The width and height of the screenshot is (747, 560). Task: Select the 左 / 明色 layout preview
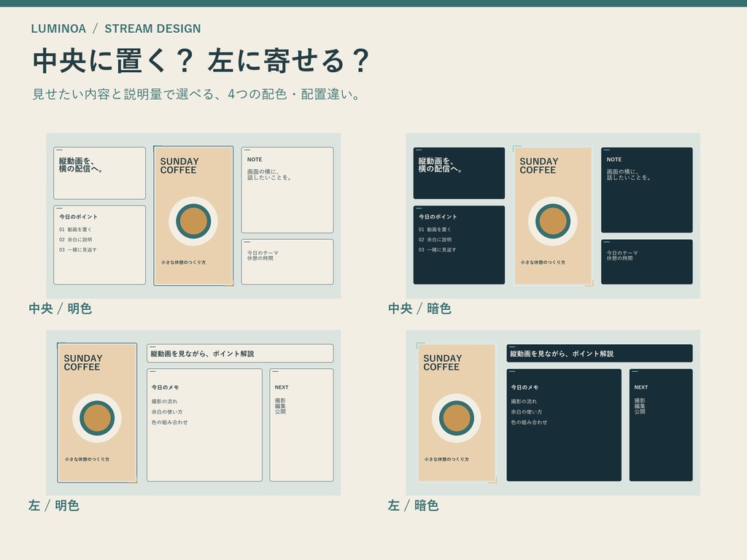coord(193,413)
